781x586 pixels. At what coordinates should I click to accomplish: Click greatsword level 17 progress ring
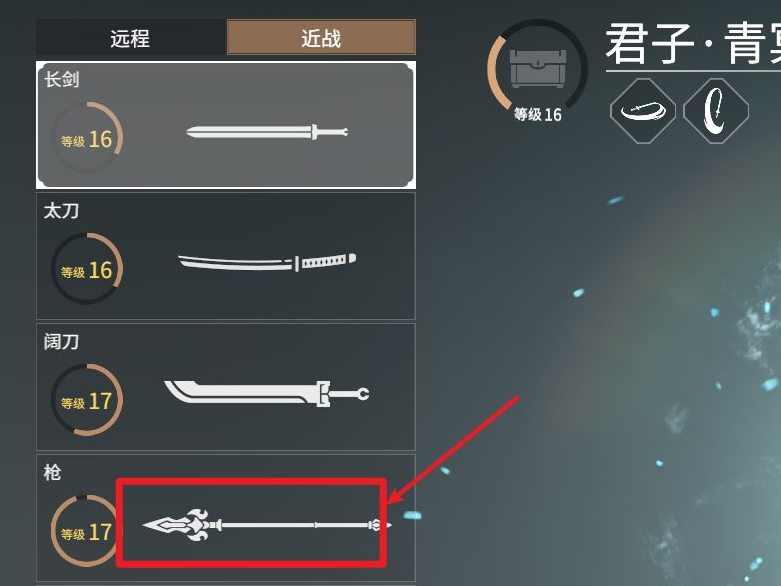(x=87, y=400)
